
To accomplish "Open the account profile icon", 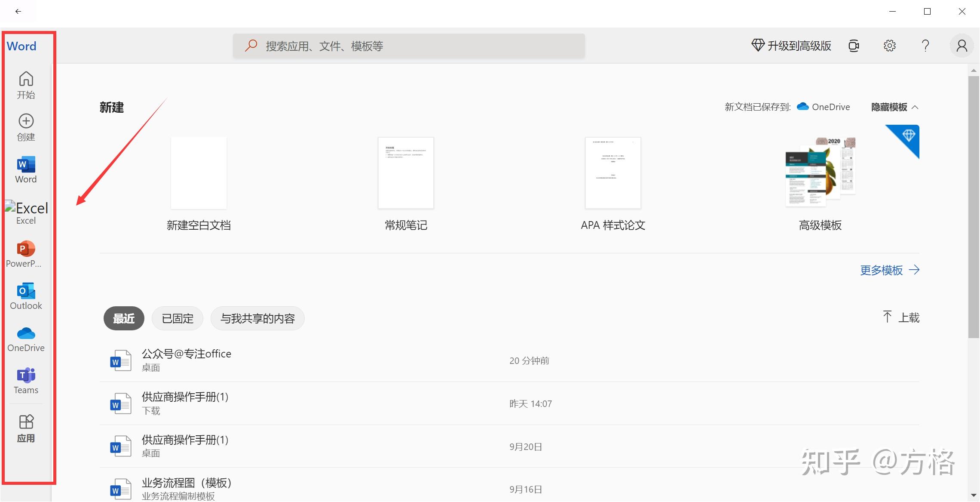I will (962, 46).
